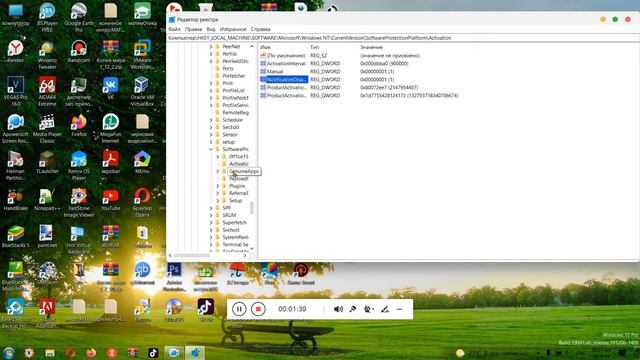
Task: Open the Yandex browser desktop shortcut
Action: point(16,51)
